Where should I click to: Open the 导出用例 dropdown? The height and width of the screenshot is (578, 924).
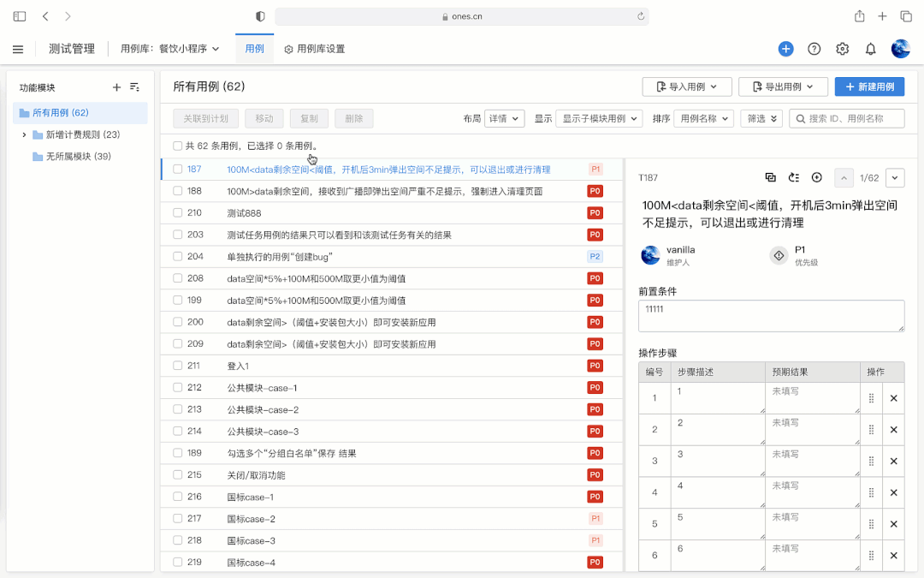pos(783,86)
